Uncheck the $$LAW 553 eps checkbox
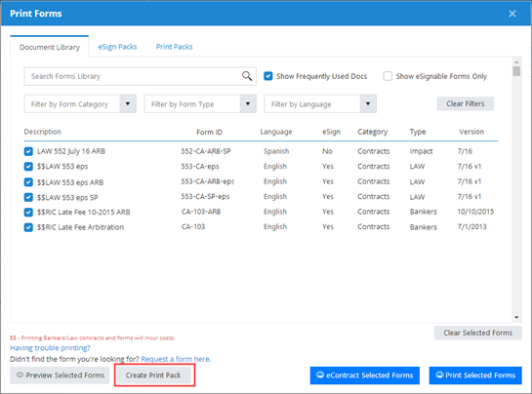The height and width of the screenshot is (394, 532). (28, 167)
